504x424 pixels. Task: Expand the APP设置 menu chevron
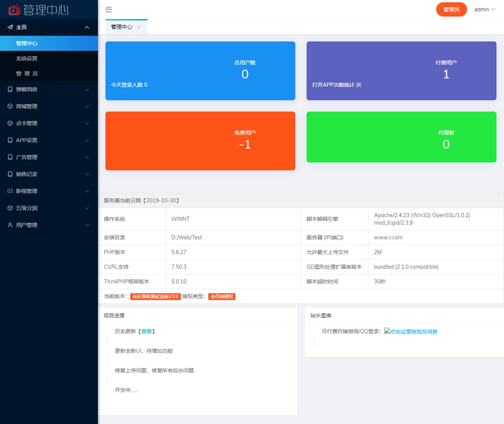tap(87, 141)
